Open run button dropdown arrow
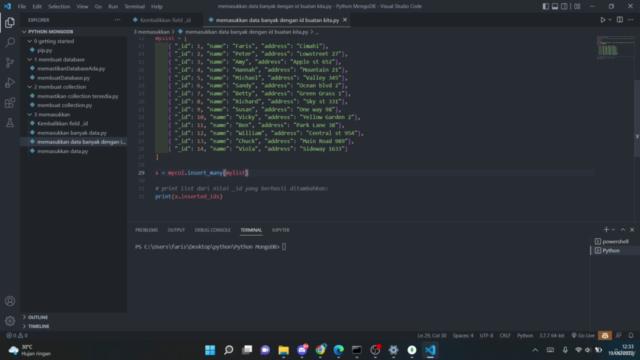This screenshot has height=360, width=640. (610, 20)
